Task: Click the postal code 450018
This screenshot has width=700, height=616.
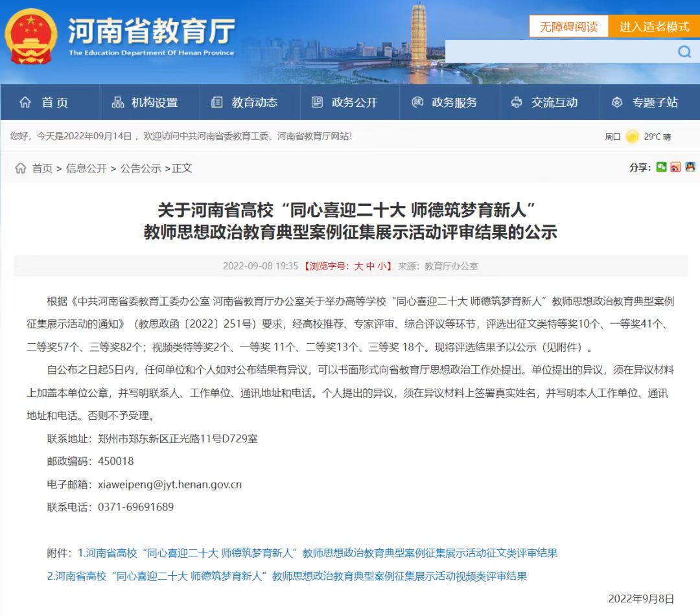Action: click(115, 461)
